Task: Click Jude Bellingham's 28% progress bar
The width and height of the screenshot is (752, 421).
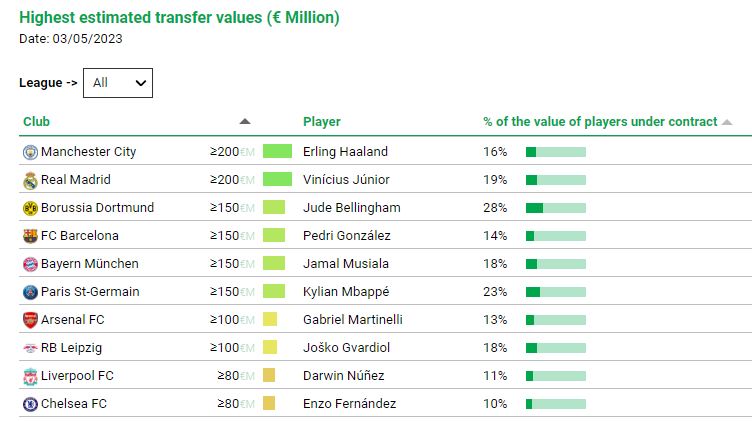Action: tap(555, 208)
